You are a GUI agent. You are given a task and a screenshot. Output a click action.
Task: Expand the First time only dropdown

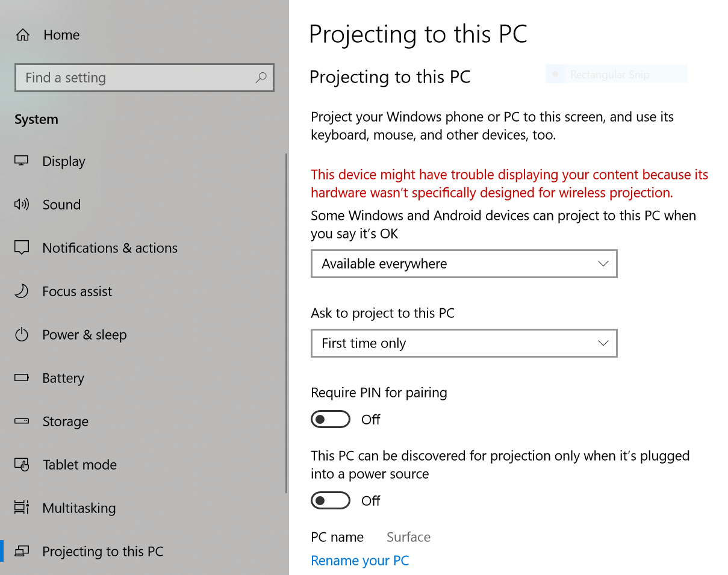pos(464,343)
